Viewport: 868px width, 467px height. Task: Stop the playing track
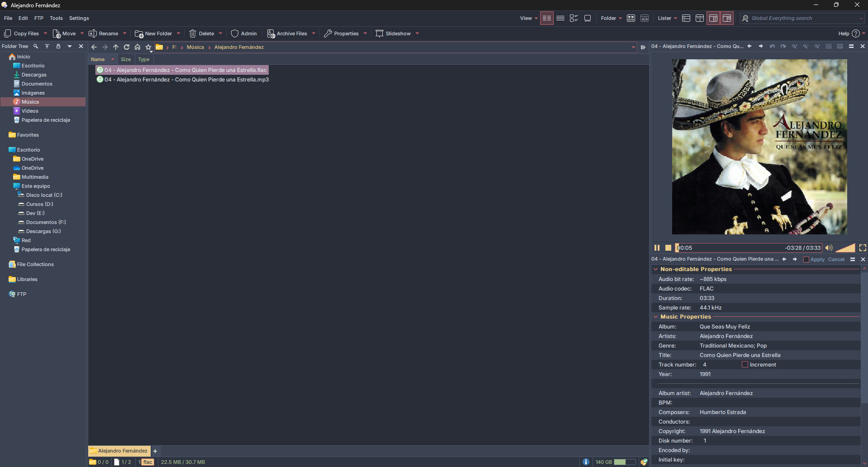[668, 248]
